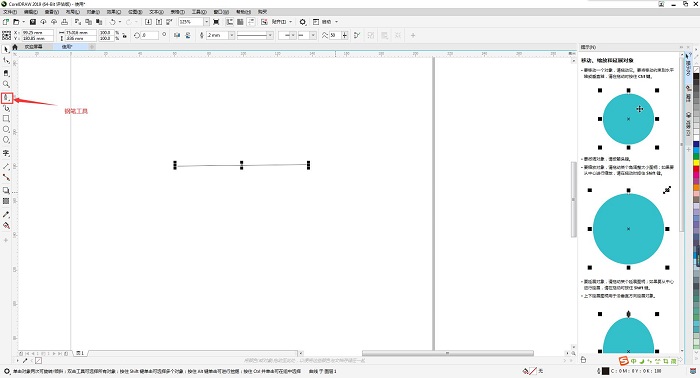Select the Color Eyedropper tool
The height and width of the screenshot is (378, 700).
[x=6, y=215]
